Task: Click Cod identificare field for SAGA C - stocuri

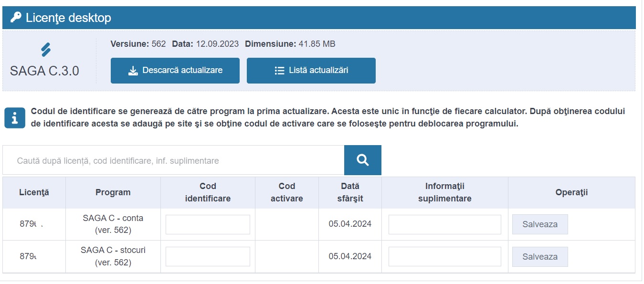Action: click(x=208, y=257)
